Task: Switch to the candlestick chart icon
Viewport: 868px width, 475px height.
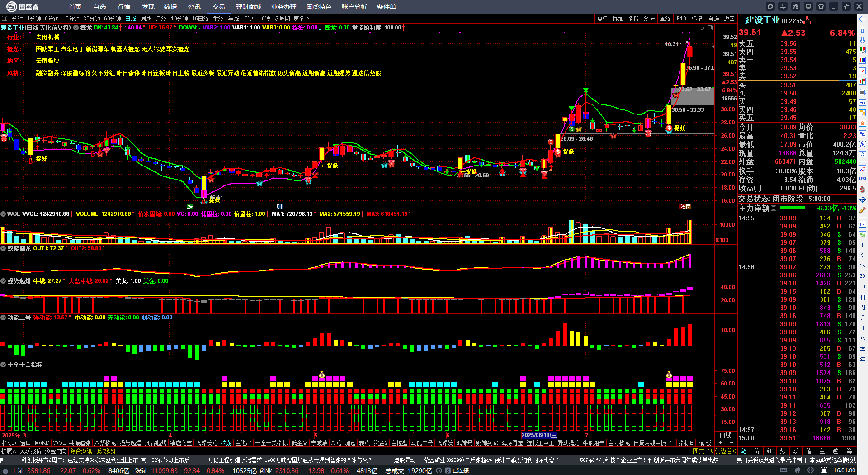Action: point(863,81)
